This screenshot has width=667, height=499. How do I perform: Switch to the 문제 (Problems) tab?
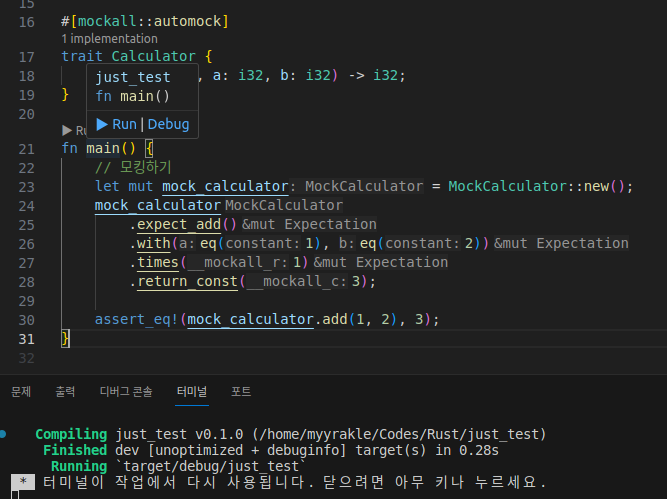click(21, 392)
